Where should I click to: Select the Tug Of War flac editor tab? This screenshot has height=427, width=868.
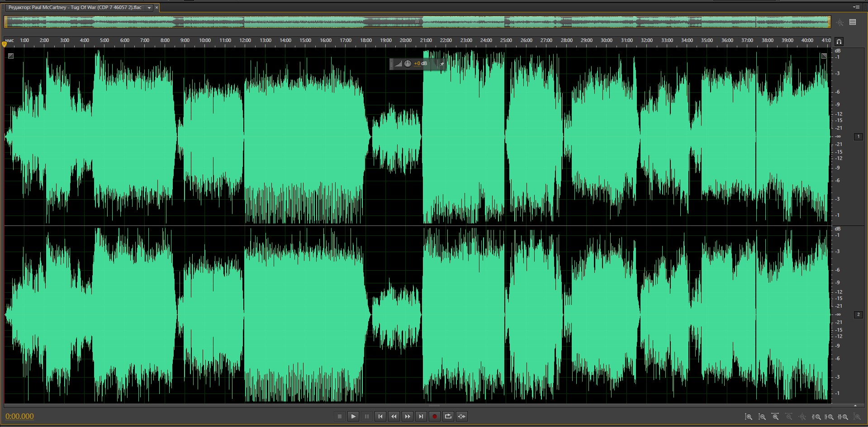(75, 8)
